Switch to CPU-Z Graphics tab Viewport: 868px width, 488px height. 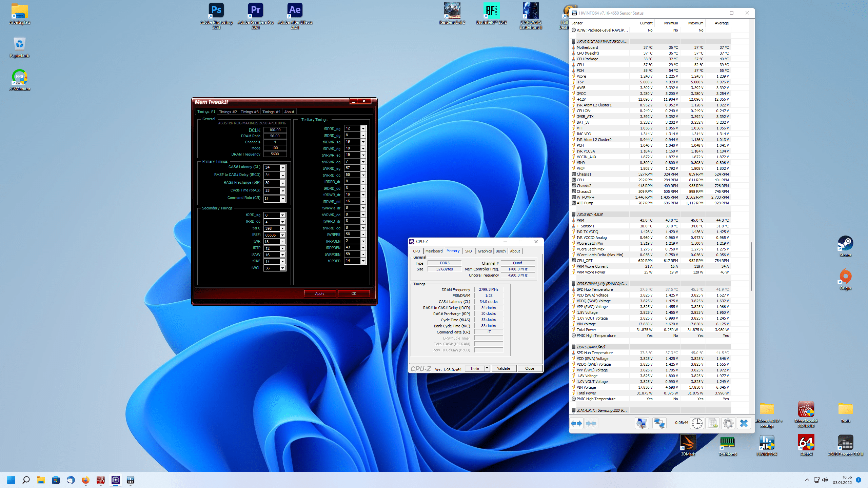point(485,251)
